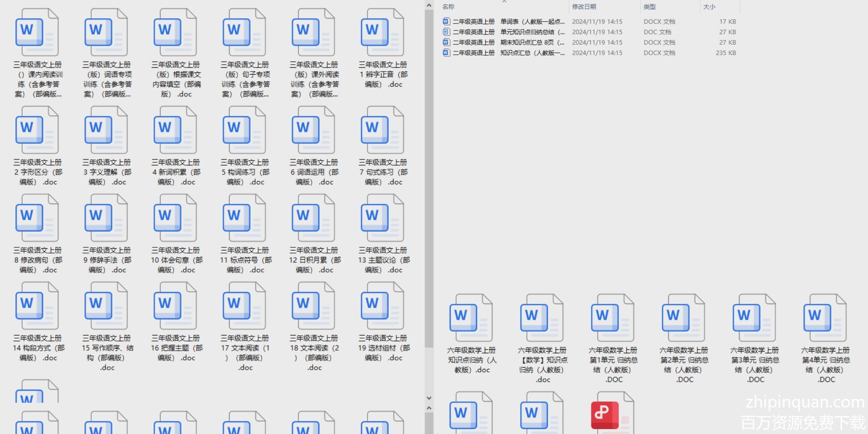This screenshot has width=868, height=434.
Task: Select the 12 日积月累 Word file
Action: tap(313, 218)
